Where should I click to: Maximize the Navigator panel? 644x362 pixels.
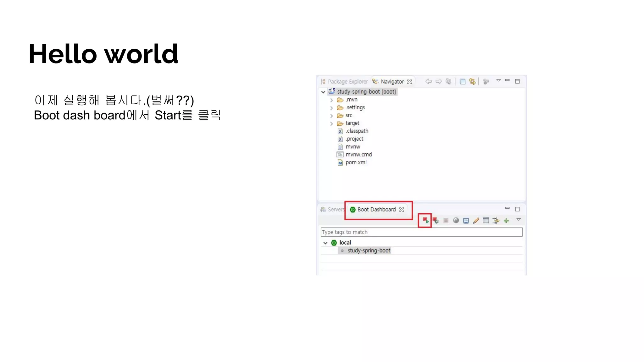point(517,81)
